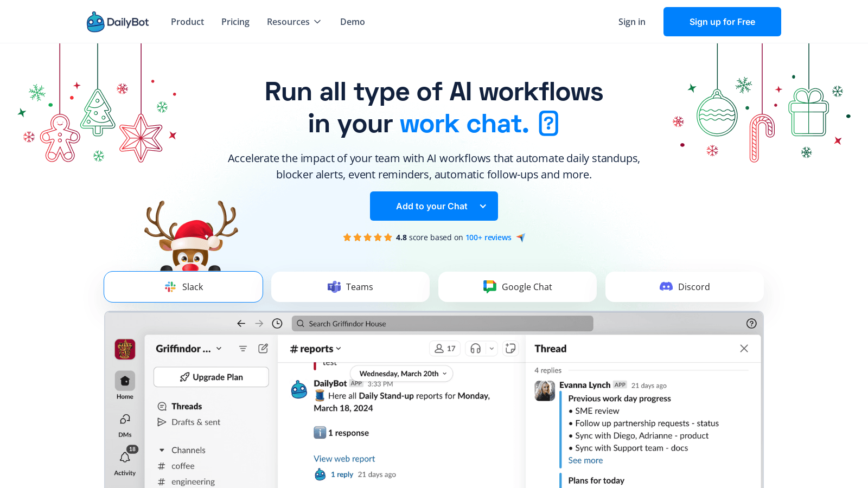Select the Discord tab
This screenshot has height=488, width=868.
click(685, 287)
